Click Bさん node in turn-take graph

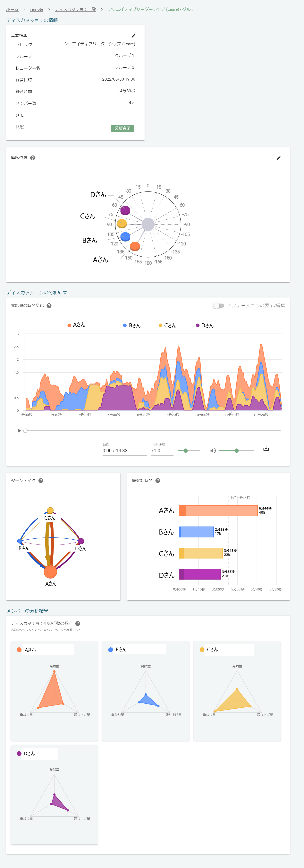(20, 541)
